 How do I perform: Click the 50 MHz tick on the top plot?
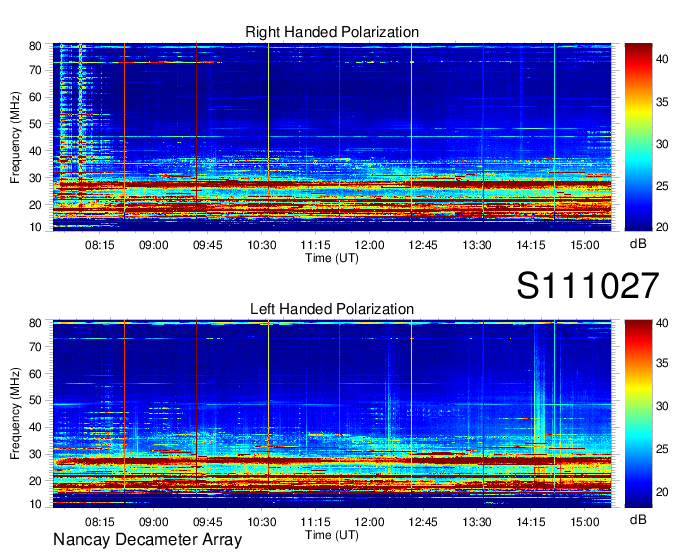pos(35,124)
